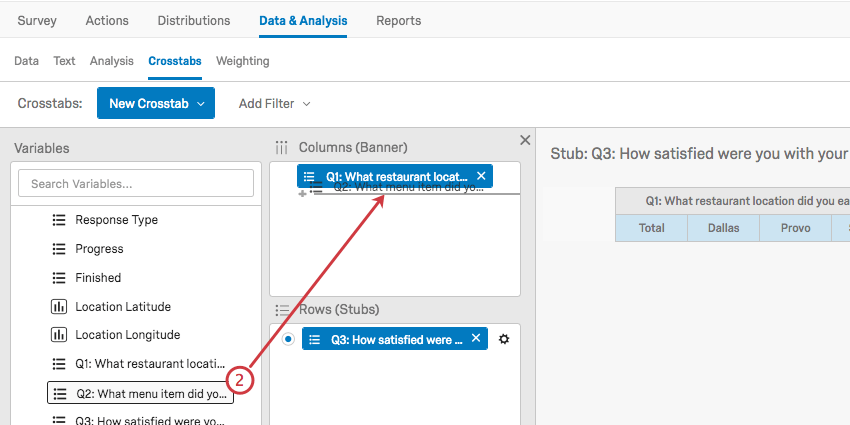Click the Rows (Stubs) header icon
This screenshot has height=425, width=850.
282,310
